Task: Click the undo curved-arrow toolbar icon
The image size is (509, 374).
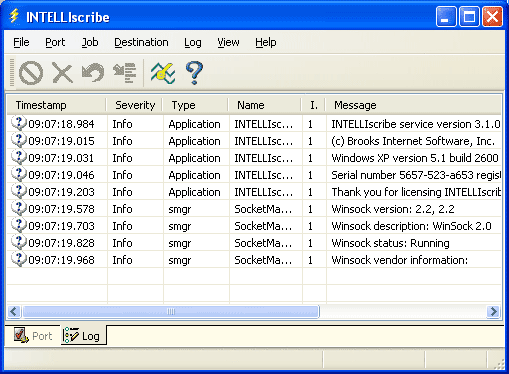Action: (93, 72)
